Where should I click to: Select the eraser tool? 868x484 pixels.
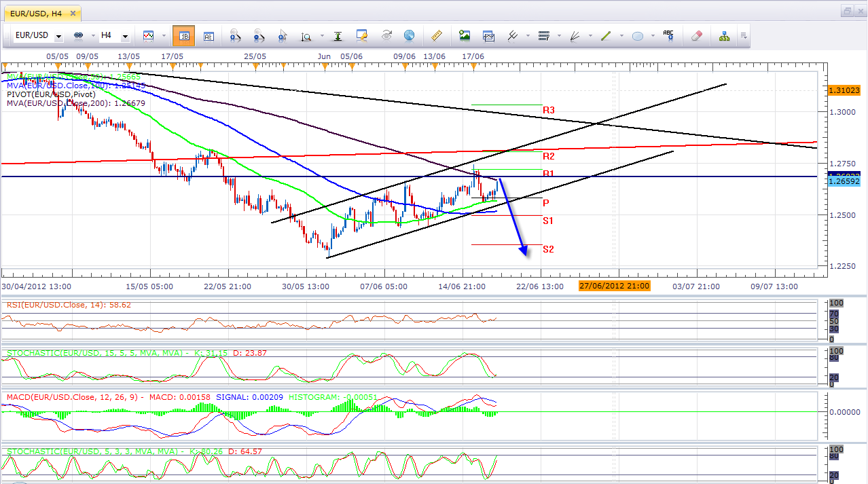tap(696, 35)
